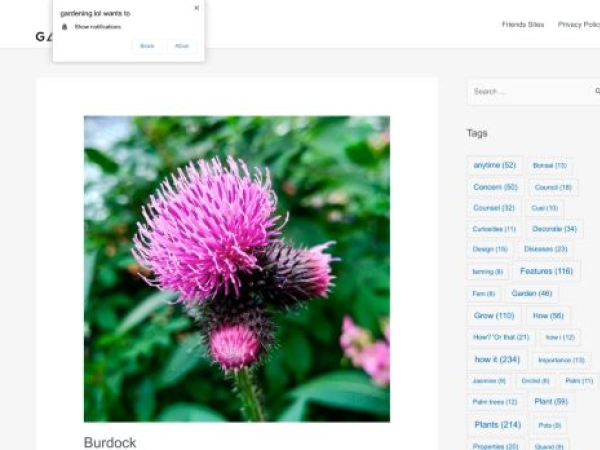
Task: Open the Burdock article title
Action: coord(110,442)
